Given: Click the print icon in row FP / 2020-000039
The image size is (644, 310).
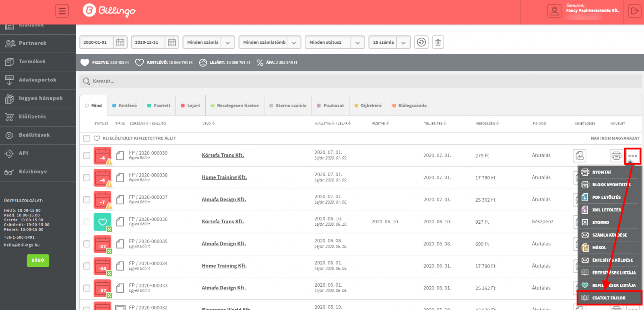Looking at the screenshot, I should click(x=616, y=155).
